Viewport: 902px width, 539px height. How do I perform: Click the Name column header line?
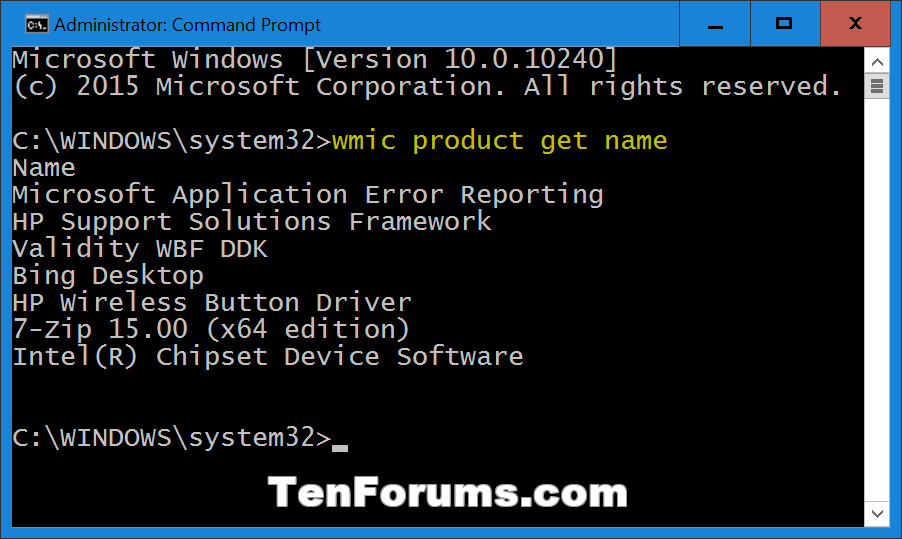coord(44,168)
